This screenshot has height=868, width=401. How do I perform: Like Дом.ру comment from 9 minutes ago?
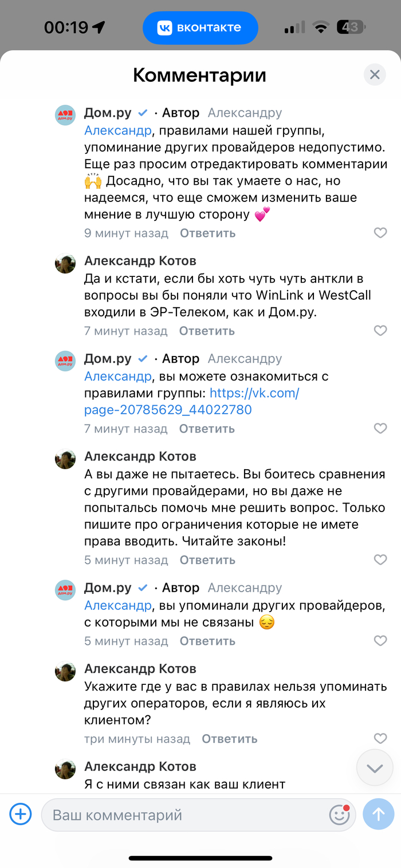(x=380, y=233)
